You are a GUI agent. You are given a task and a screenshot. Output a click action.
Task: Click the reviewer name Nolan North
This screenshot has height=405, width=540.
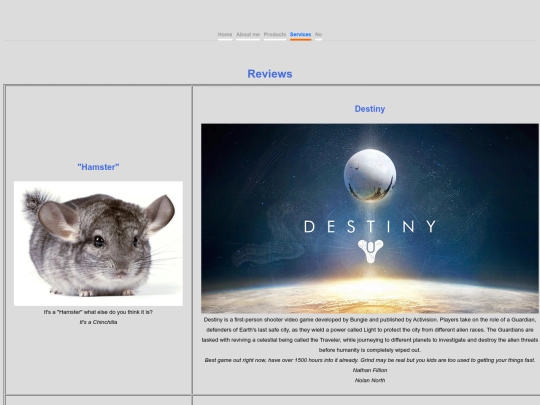pyautogui.click(x=370, y=380)
